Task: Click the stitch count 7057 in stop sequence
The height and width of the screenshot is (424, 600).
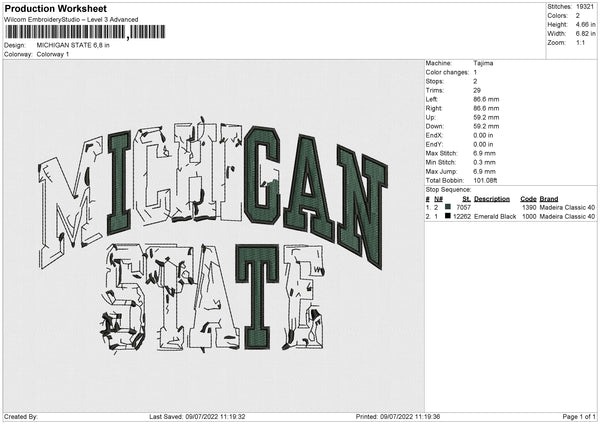Action: coord(463,207)
